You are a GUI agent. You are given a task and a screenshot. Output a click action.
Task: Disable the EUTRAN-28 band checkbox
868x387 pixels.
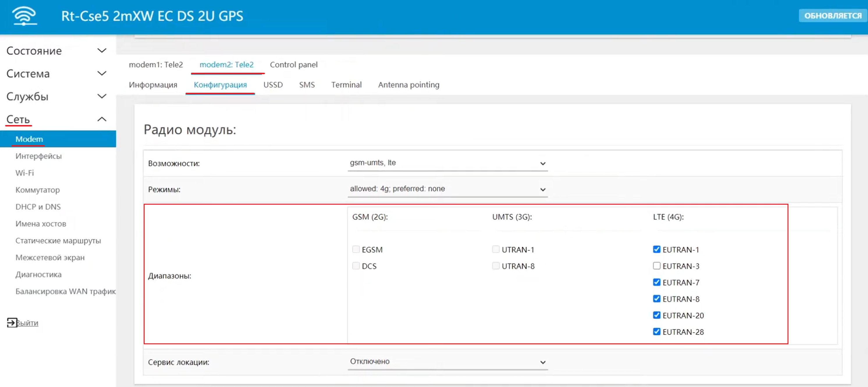(656, 331)
